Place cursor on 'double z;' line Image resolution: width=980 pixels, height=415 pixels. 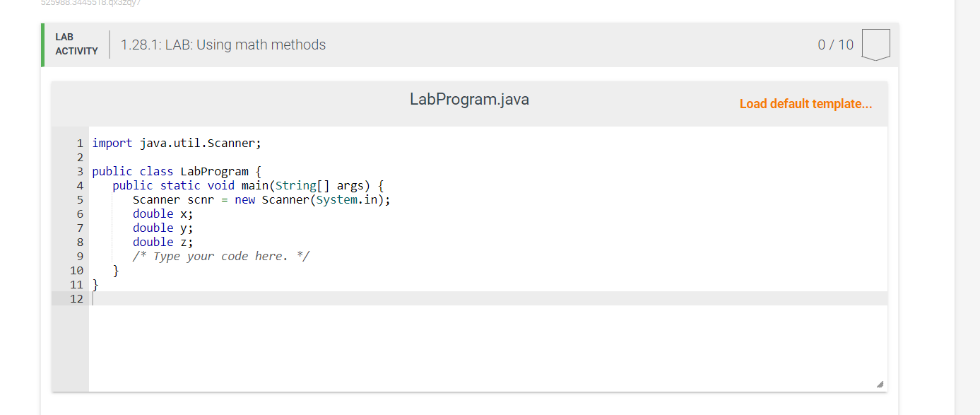[x=163, y=242]
